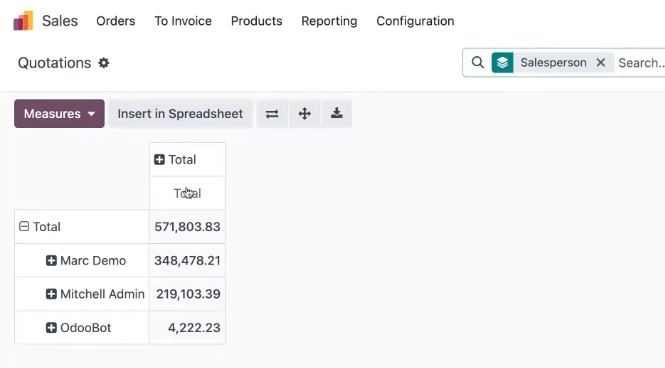Download the pivot table as xlsx
The image size is (665, 368).
[337, 114]
